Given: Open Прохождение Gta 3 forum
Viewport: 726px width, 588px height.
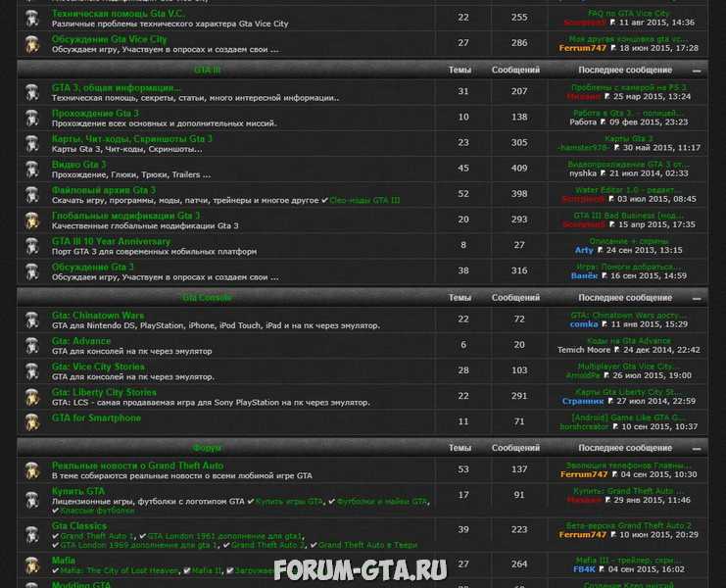Looking at the screenshot, I should click(x=95, y=113).
